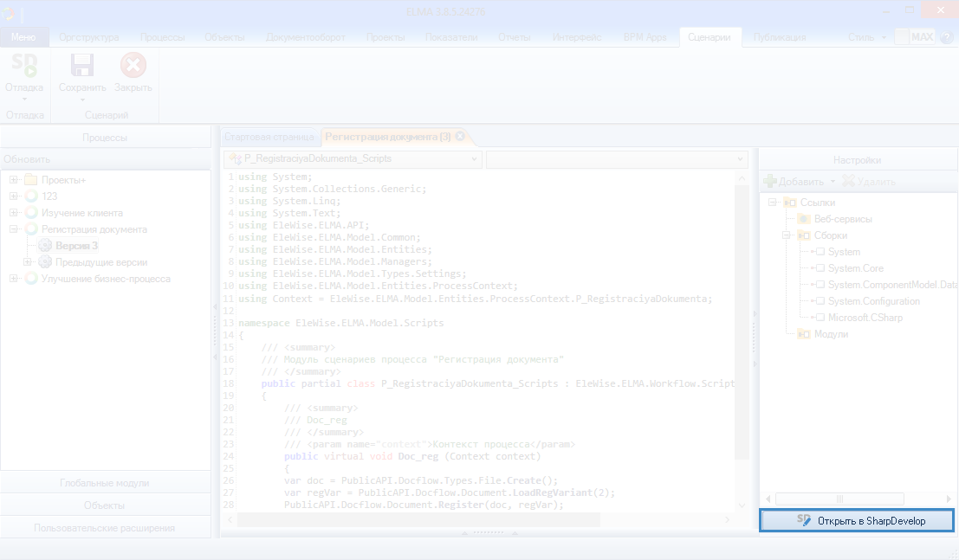Close the Регистрация документа (3) tab
The height and width of the screenshot is (560, 959).
460,137
